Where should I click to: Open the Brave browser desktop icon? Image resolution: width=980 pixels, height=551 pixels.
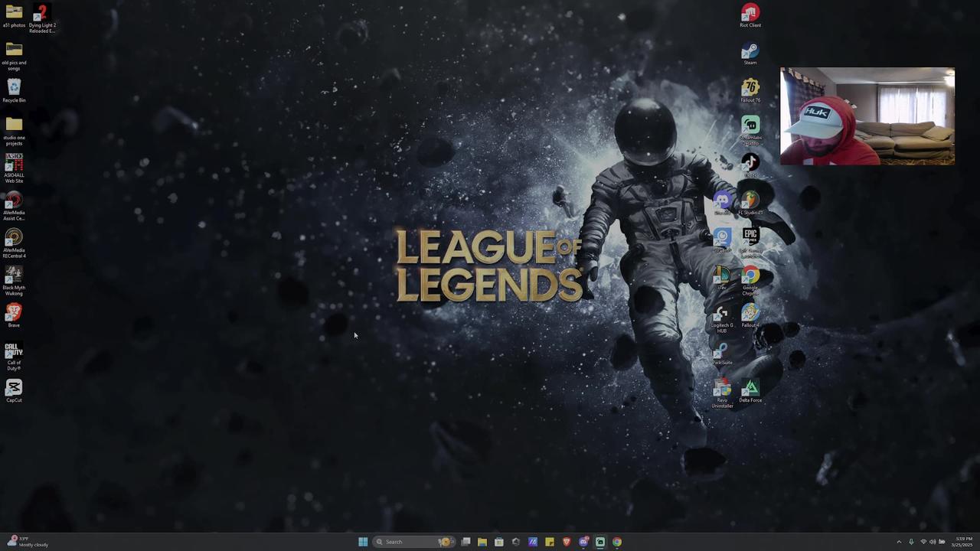pos(14,316)
